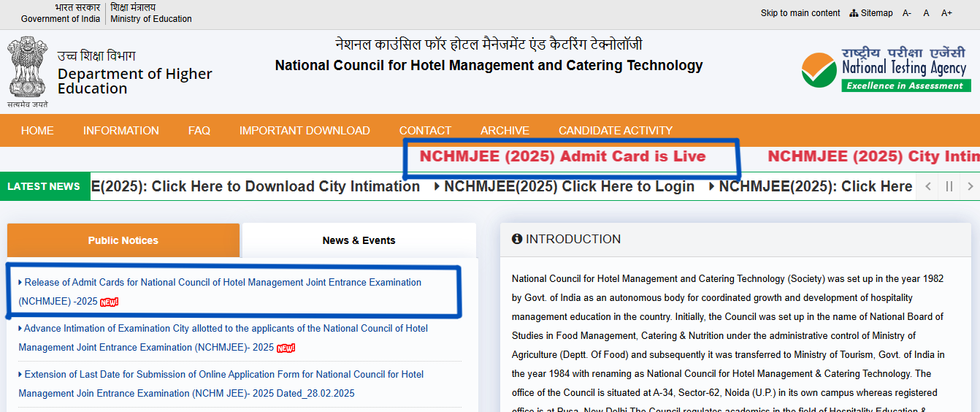The height and width of the screenshot is (412, 980).
Task: Click LATEST NEWS label
Action: [44, 186]
